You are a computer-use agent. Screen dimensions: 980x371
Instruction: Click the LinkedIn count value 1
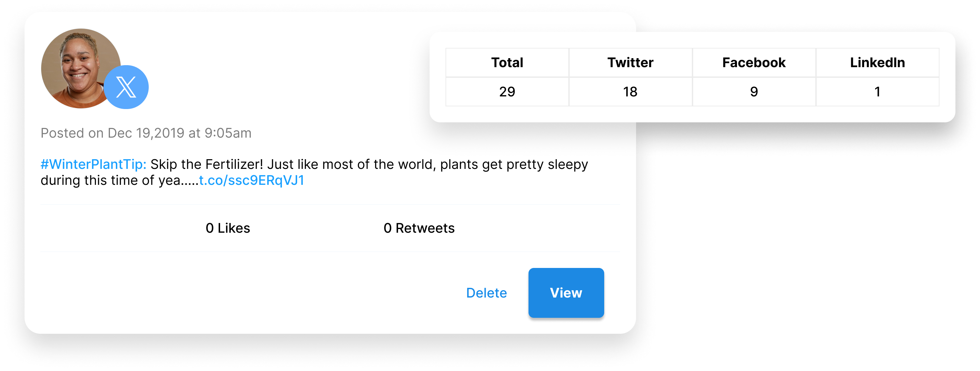click(877, 92)
